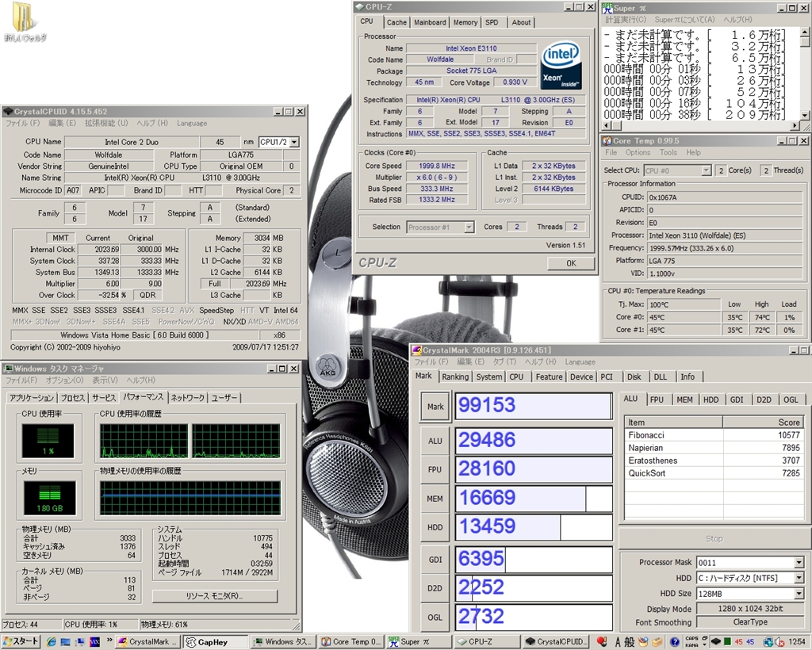Click the network tray icon

click(768, 642)
